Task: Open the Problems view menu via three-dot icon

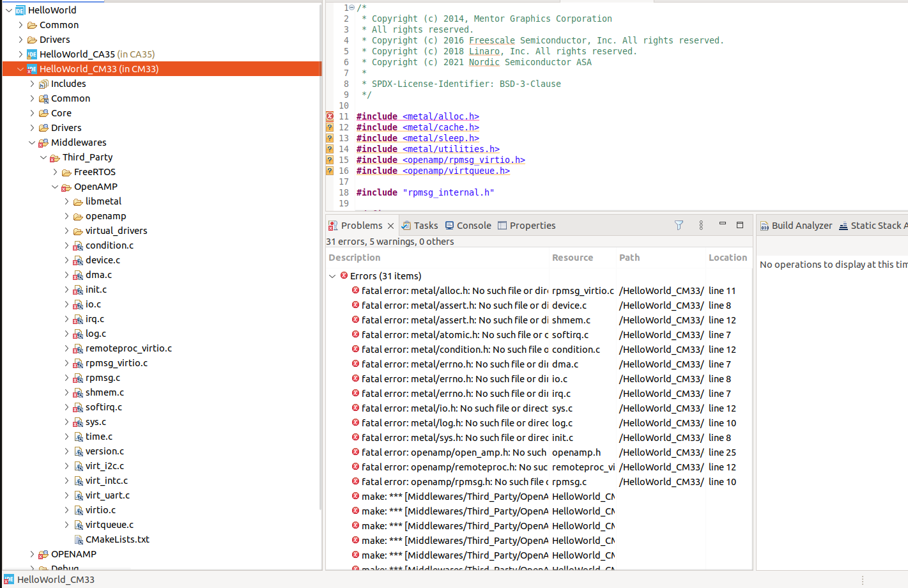Action: tap(700, 225)
